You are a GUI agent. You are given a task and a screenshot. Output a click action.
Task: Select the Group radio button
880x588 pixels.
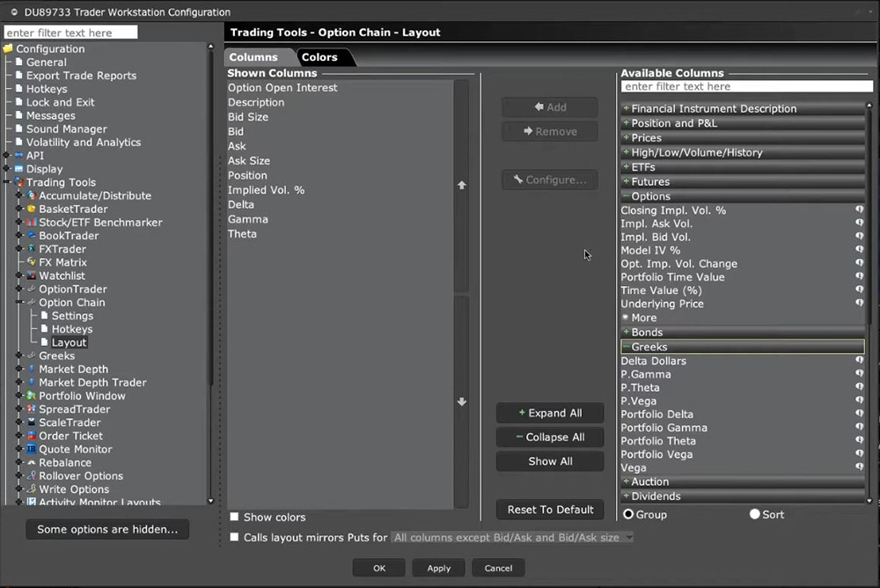(628, 514)
